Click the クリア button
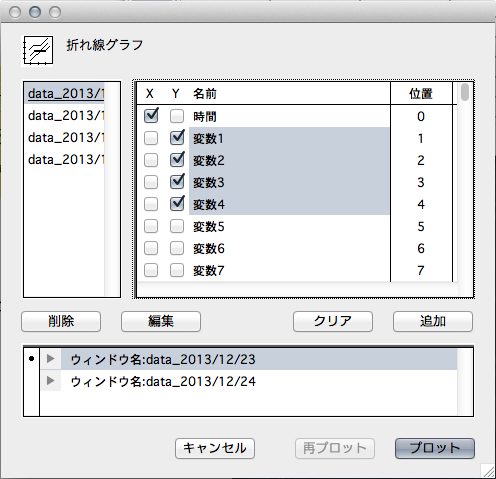Viewport: 496px width, 479px height. 333,321
